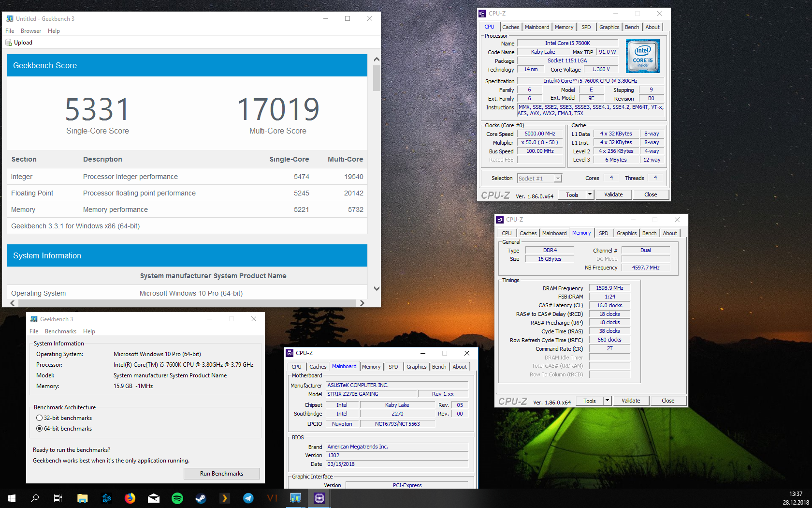Open Tools dropdown arrow in CPU-Z CPU window
This screenshot has width=812, height=508.
tap(590, 194)
